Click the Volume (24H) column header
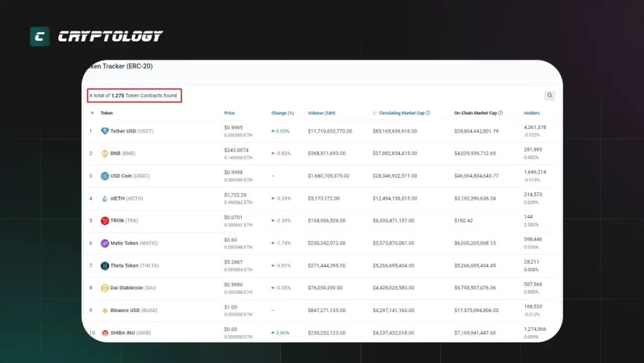Image resolution: width=644 pixels, height=363 pixels. pyautogui.click(x=321, y=113)
